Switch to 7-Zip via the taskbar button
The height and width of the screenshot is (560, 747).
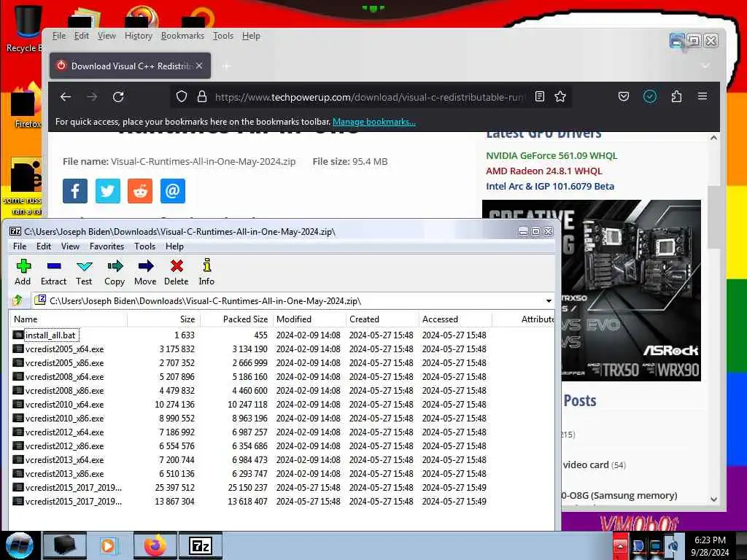(201, 545)
